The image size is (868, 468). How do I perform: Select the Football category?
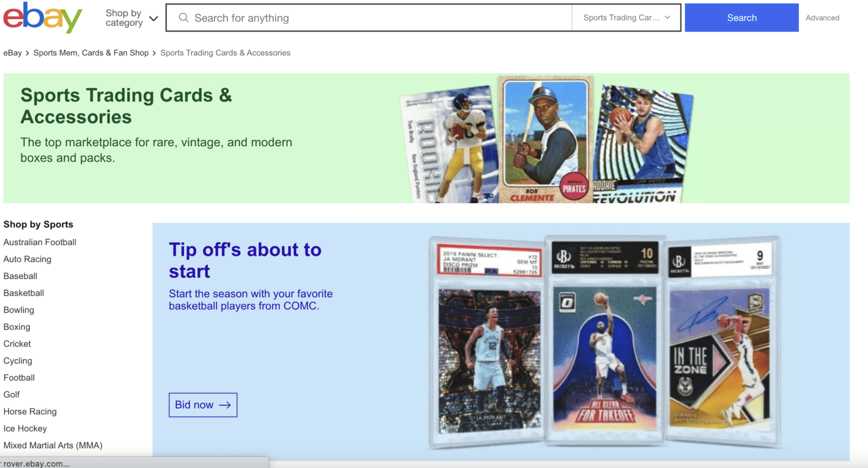(19, 378)
